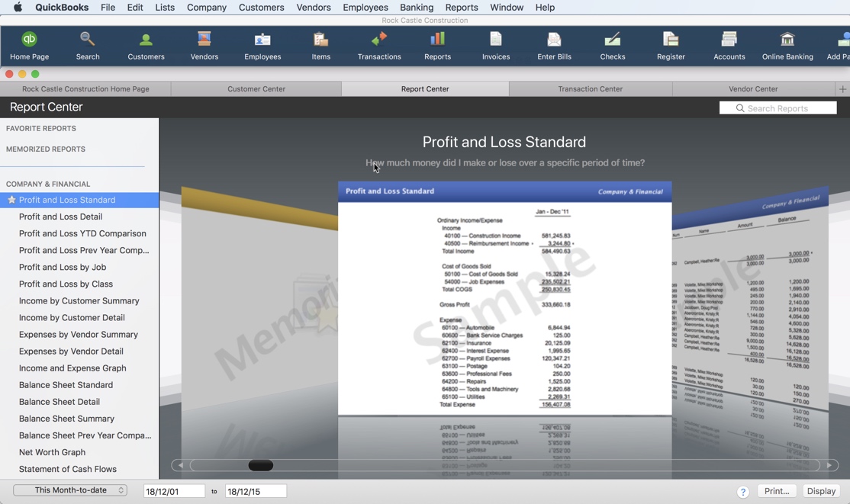The image size is (850, 504).
Task: Open the Employees icon in the toolbar
Action: coord(262,44)
